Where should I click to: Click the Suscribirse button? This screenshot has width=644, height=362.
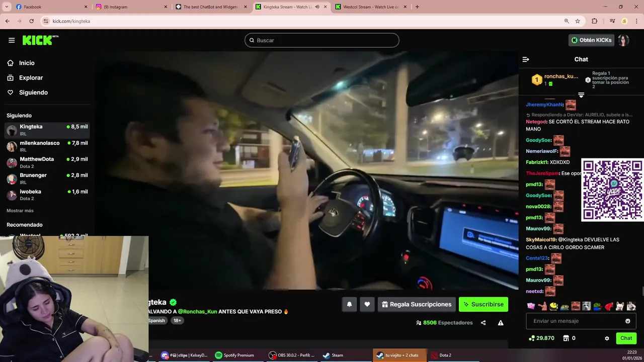484,304
